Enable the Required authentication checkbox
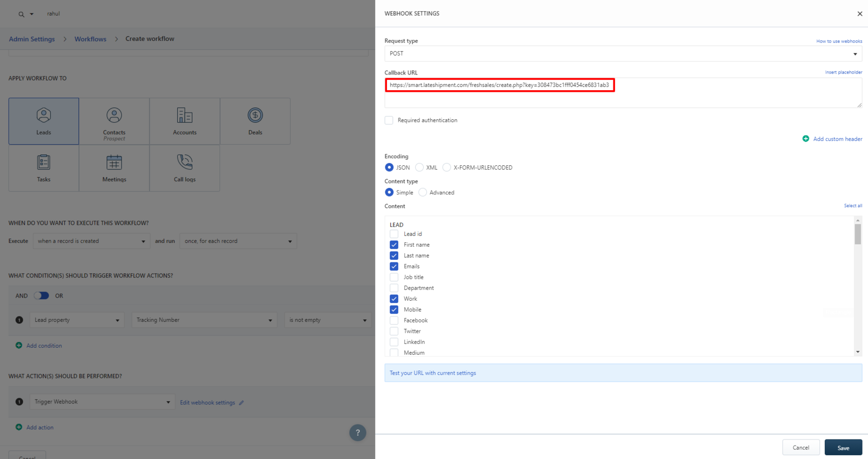Viewport: 868px width, 459px height. [389, 120]
